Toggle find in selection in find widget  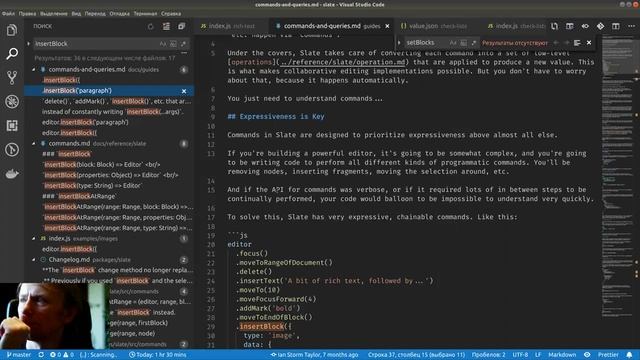click(577, 42)
